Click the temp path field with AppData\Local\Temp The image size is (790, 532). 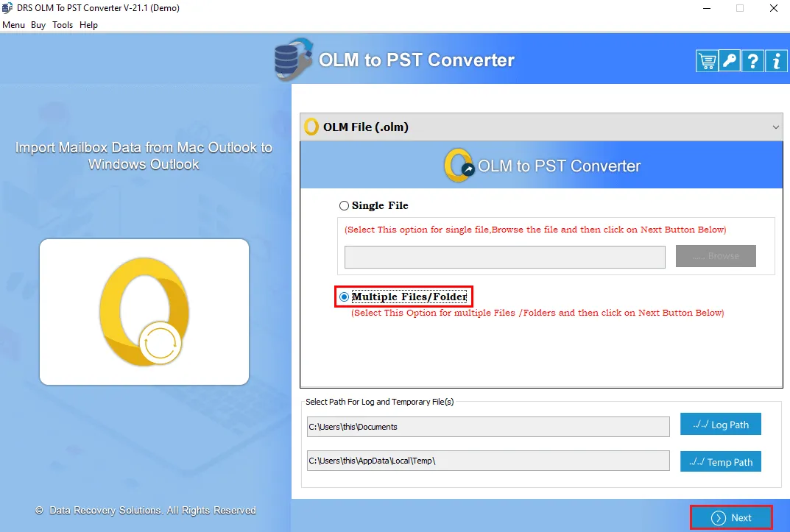pos(488,461)
